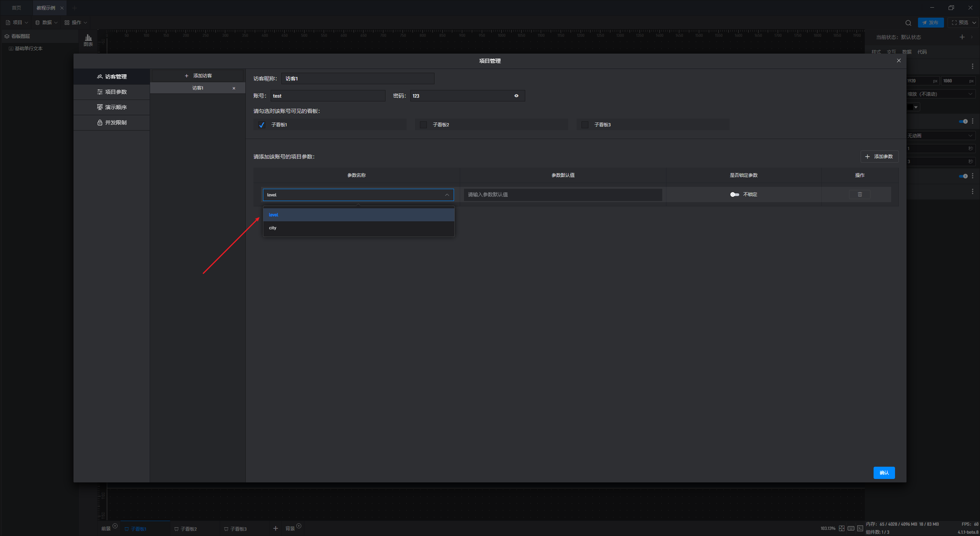Screen dimensions: 980x536
Task: Click the 预览 preview button
Action: tap(960, 23)
